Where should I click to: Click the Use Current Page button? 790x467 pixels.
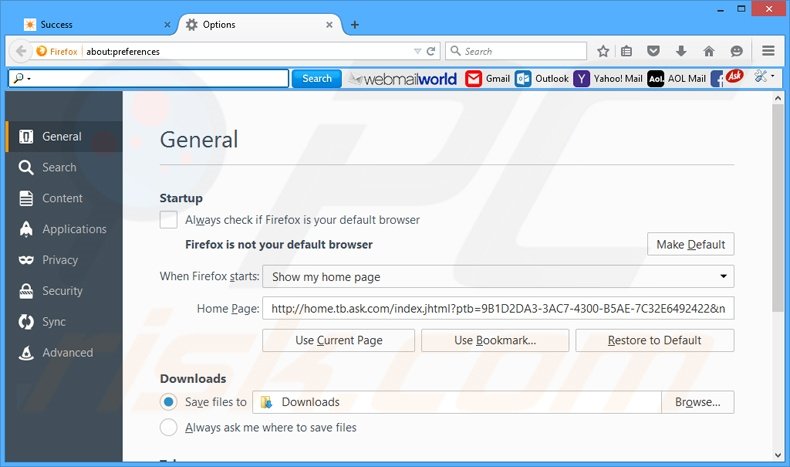point(339,341)
